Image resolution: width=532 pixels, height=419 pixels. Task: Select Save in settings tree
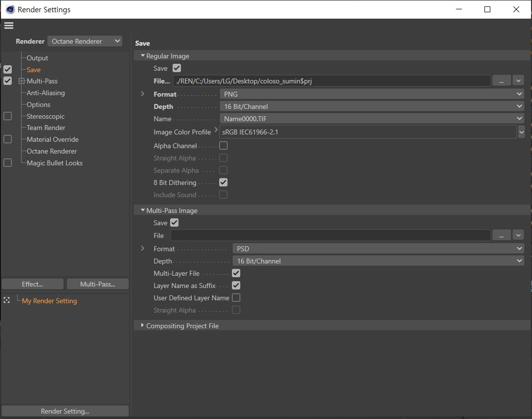[34, 70]
